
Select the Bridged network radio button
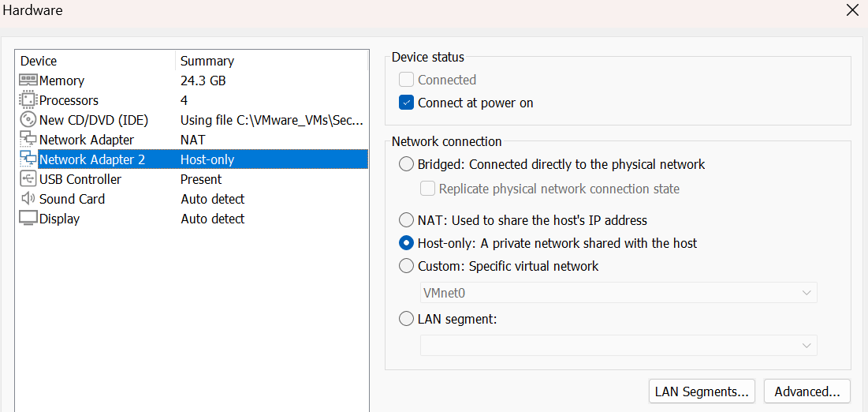[x=407, y=164]
